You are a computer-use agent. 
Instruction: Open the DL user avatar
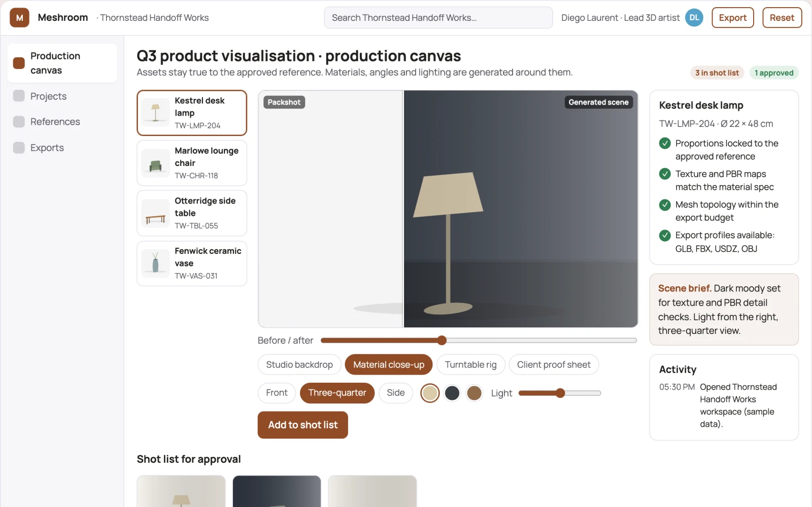pyautogui.click(x=694, y=18)
